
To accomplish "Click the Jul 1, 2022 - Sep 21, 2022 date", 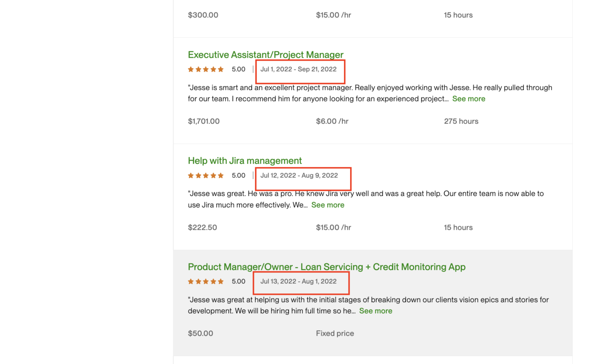I will pyautogui.click(x=298, y=69).
